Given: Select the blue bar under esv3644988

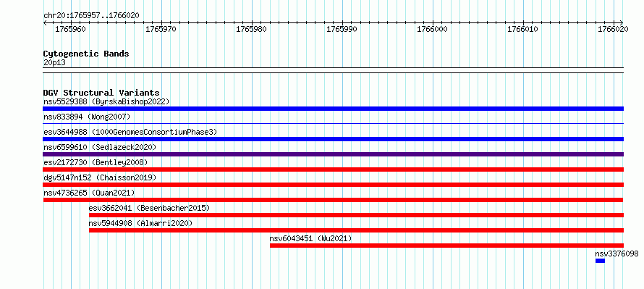Looking at the screenshot, I should pyautogui.click(x=333, y=139).
